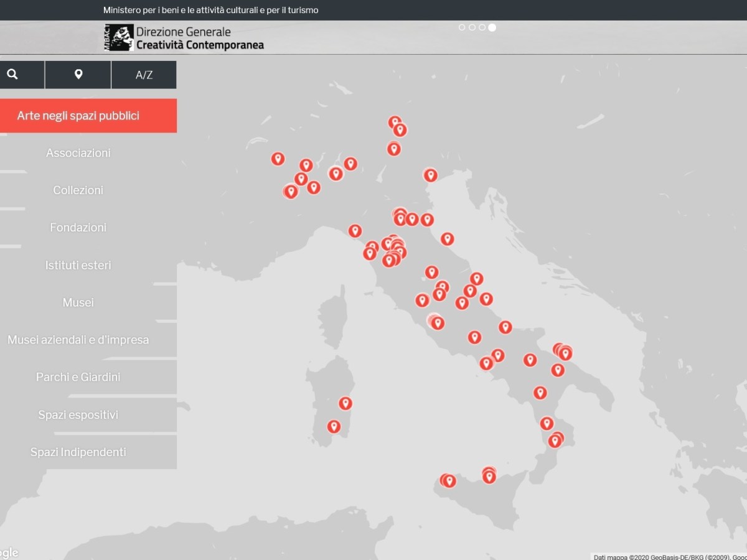
Task: Activate the highlighted fourth carousel dot
Action: click(x=492, y=27)
